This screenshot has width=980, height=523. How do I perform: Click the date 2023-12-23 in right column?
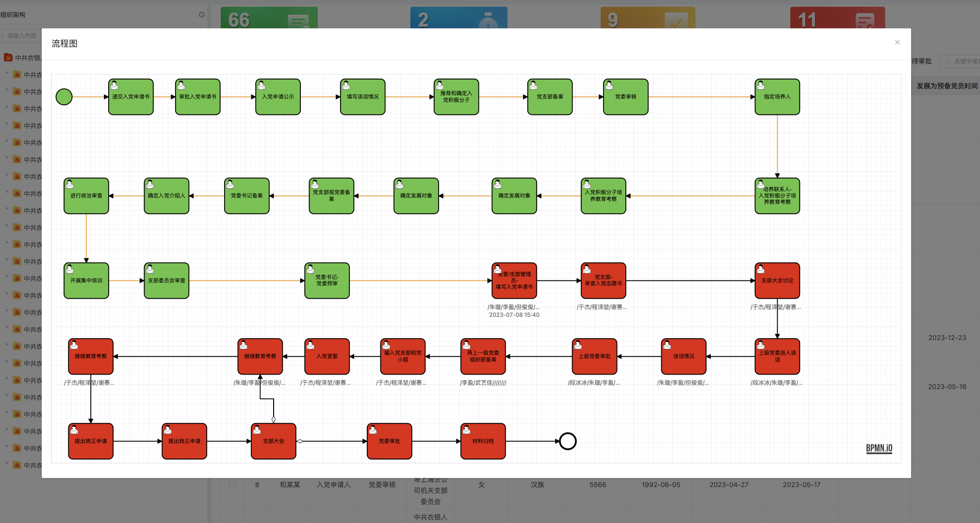point(947,338)
